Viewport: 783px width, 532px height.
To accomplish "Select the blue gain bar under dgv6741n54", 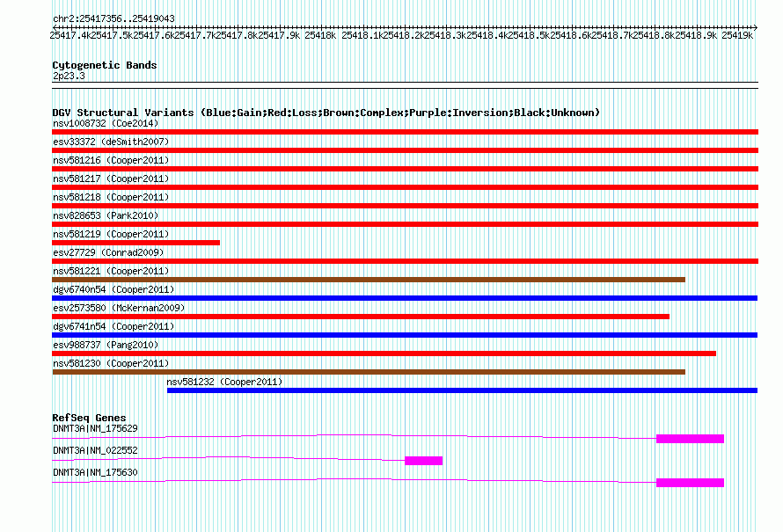I will pos(405,335).
